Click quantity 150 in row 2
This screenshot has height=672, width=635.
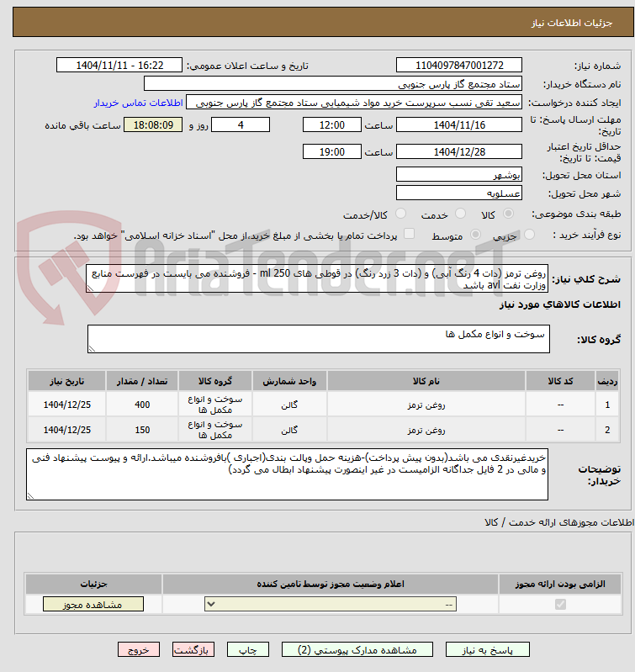click(142, 430)
